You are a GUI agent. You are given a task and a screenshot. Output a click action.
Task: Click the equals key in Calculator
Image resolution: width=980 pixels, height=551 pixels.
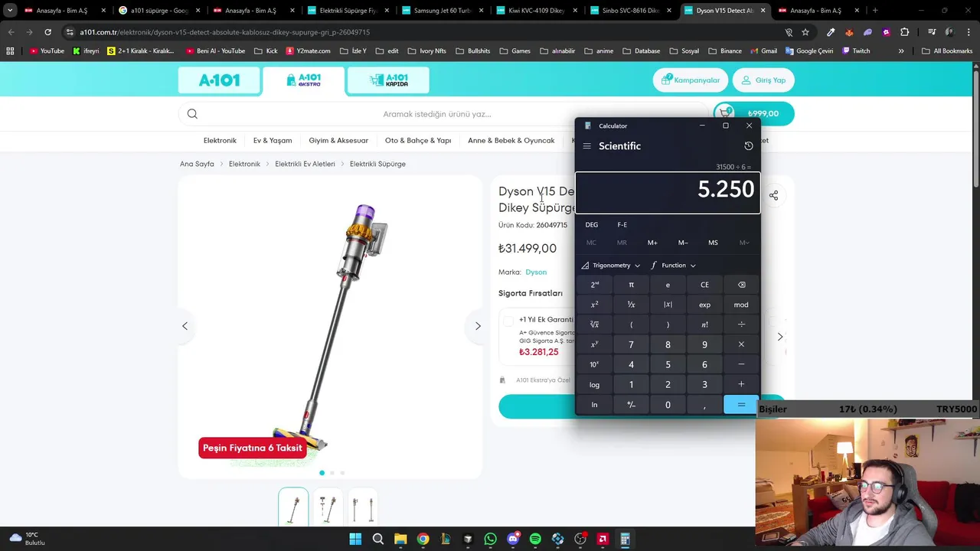[741, 405]
